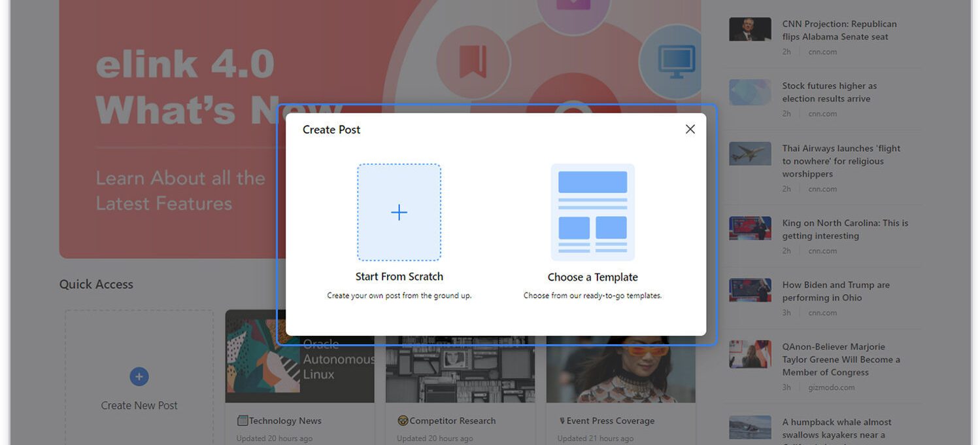Viewport: 980px width, 445px height.
Task: Close the Create Post dialog
Action: point(690,130)
